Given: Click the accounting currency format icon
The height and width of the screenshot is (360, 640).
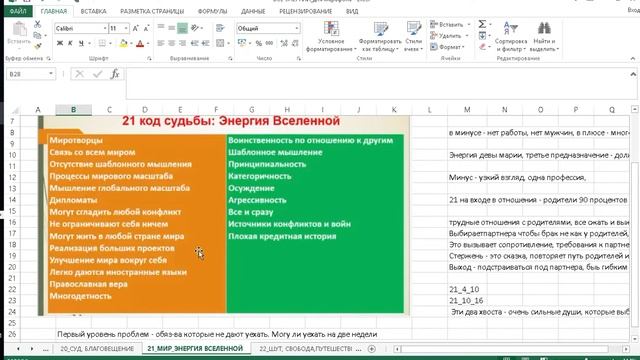Looking at the screenshot, I should pyautogui.click(x=242, y=43).
